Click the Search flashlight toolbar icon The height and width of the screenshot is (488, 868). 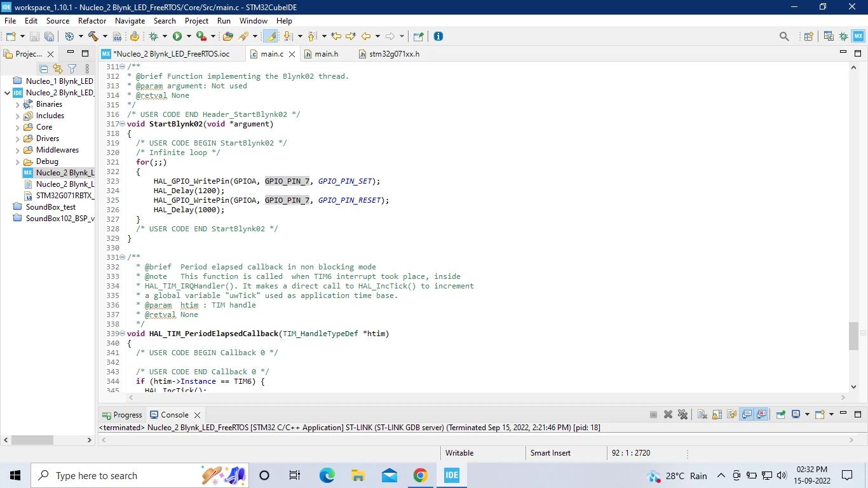coord(243,36)
